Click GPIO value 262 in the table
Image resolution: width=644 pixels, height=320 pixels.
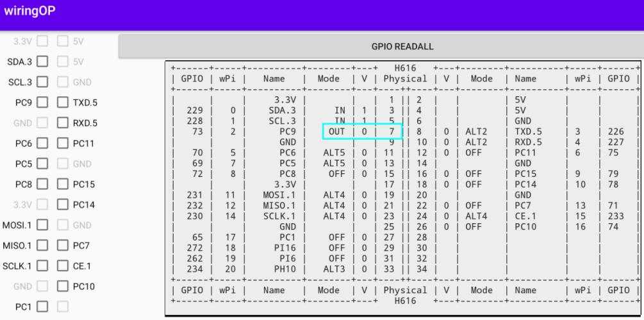(195, 258)
